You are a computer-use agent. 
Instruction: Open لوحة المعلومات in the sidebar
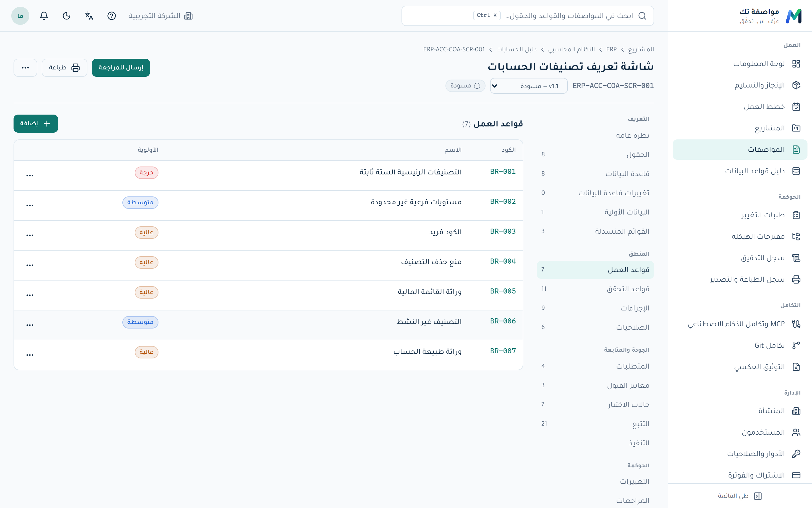coord(740,64)
